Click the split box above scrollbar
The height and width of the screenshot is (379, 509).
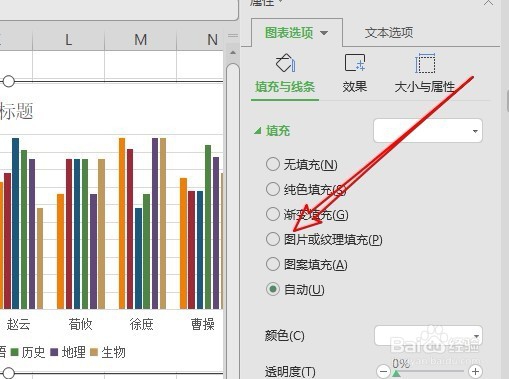pyautogui.click(x=233, y=36)
